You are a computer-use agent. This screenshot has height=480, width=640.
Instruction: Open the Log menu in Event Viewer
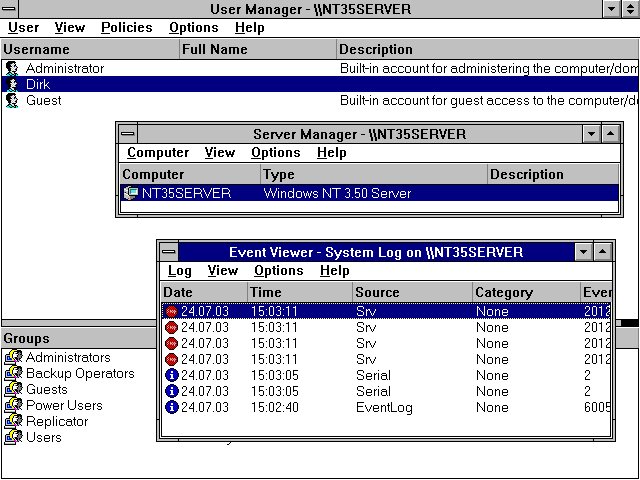pyautogui.click(x=180, y=271)
